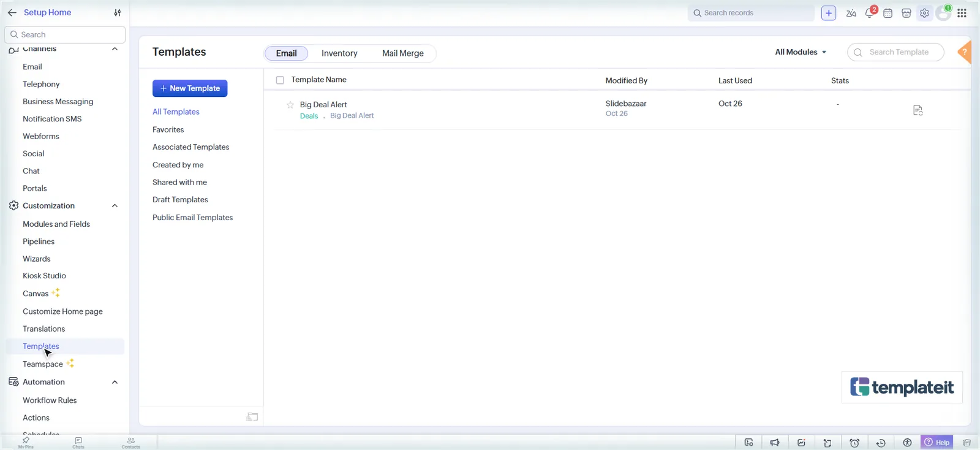
Task: Open Modules and Fields in sidebar
Action: click(56, 224)
